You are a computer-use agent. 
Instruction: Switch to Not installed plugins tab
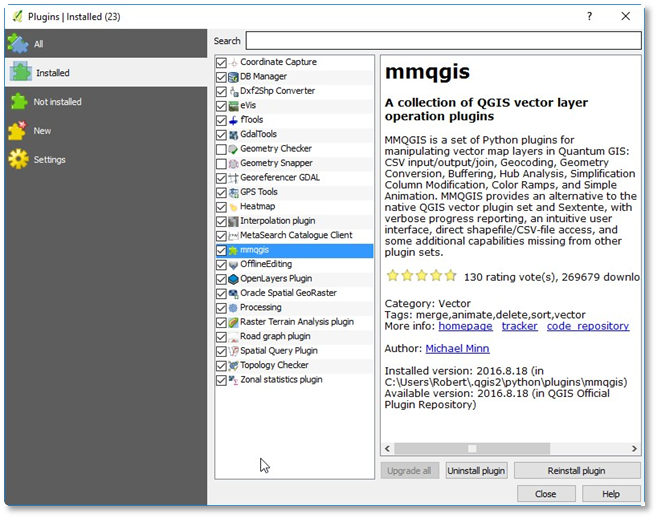[x=57, y=102]
